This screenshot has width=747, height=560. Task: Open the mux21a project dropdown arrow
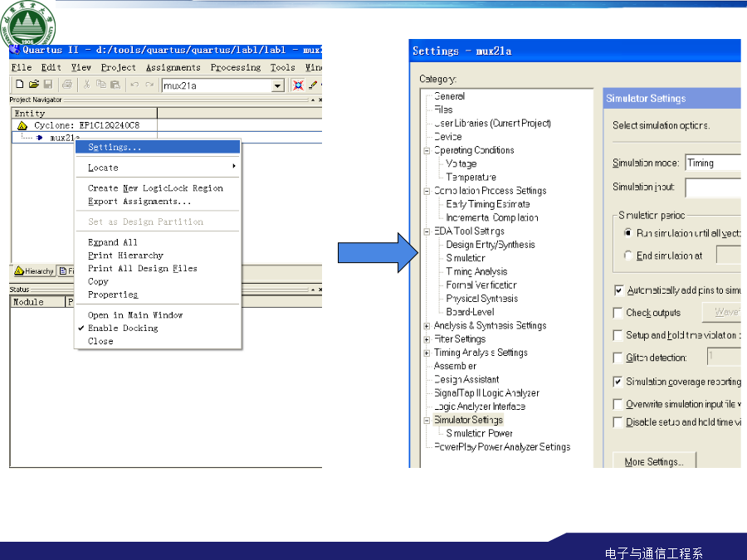coord(277,85)
